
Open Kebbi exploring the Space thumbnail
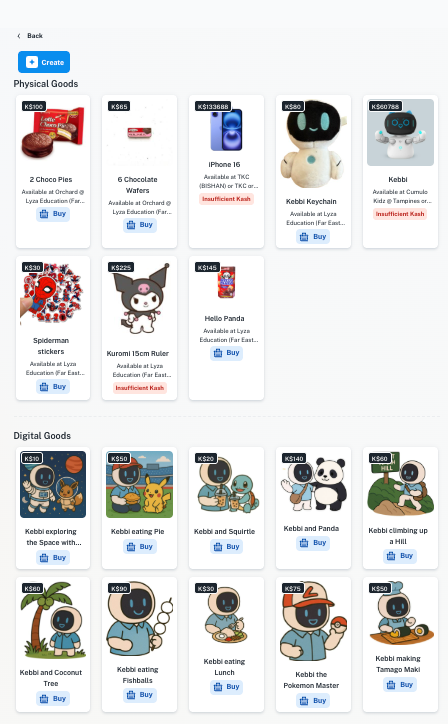point(53,484)
